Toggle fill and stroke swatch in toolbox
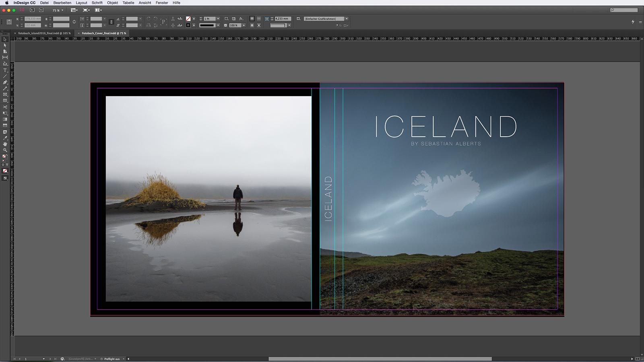644x362 pixels. tap(5, 156)
